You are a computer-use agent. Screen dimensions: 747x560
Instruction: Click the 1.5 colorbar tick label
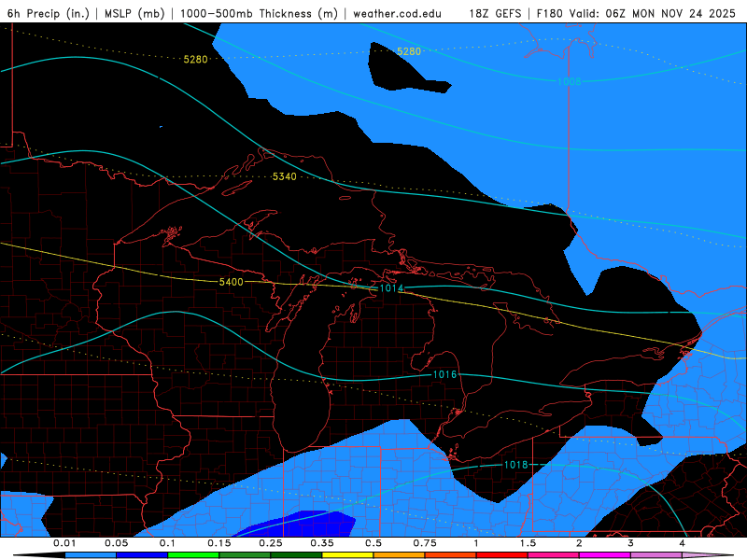tap(528, 543)
